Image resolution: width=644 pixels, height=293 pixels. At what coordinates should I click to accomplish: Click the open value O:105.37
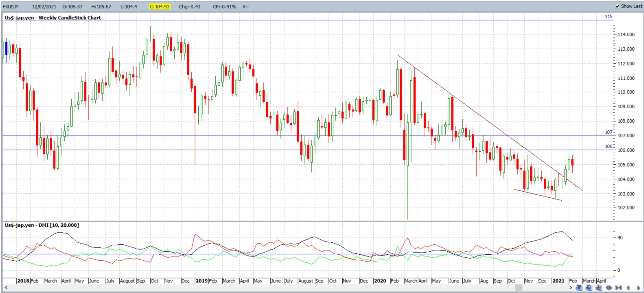pos(72,7)
